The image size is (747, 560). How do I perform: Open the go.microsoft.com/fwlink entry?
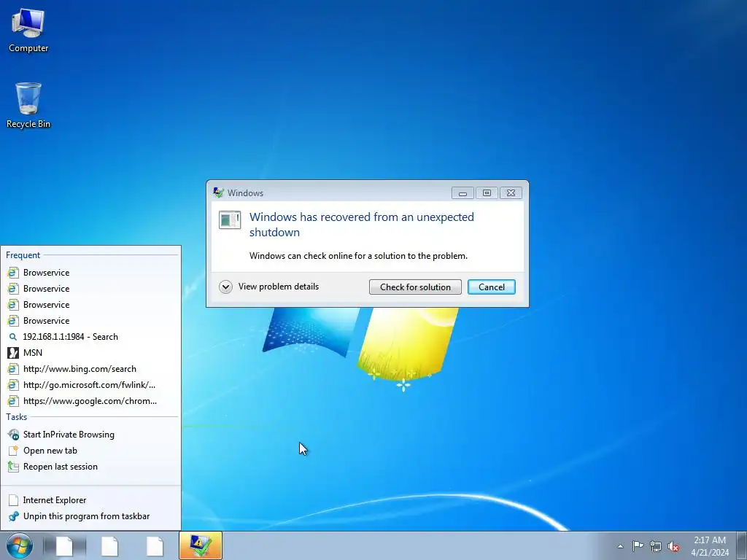click(90, 385)
